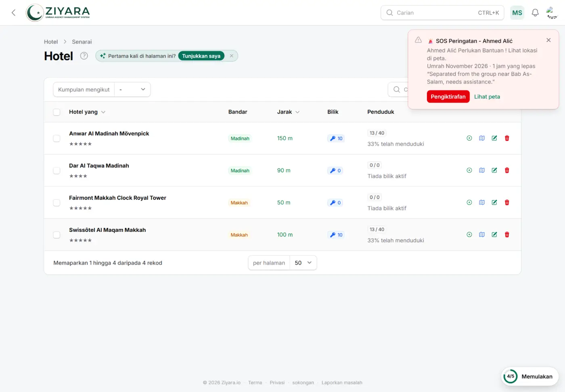Screen dimensions: 565x392
Task: Toggle the select-all checkbox in table header
Action: tap(56, 112)
